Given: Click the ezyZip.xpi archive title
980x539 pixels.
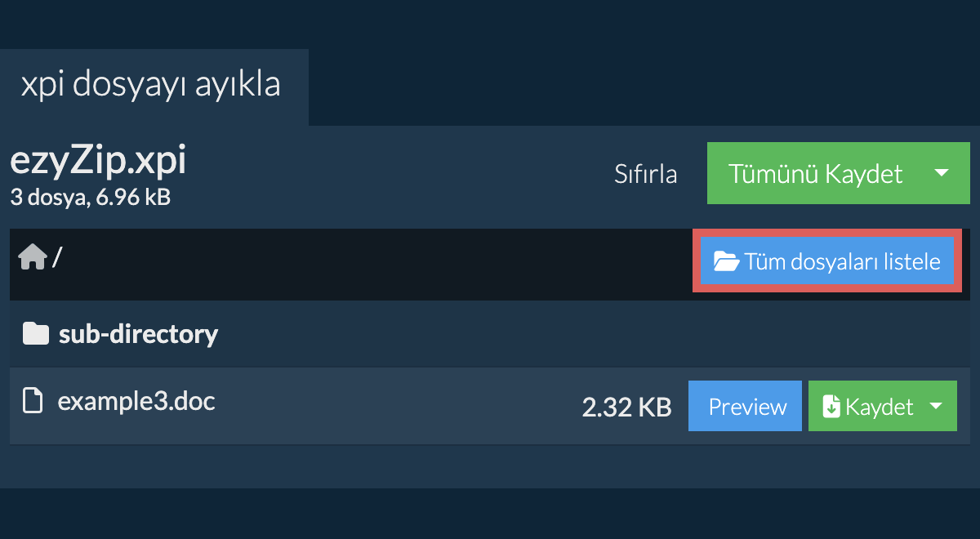Looking at the screenshot, I should click(x=98, y=161).
